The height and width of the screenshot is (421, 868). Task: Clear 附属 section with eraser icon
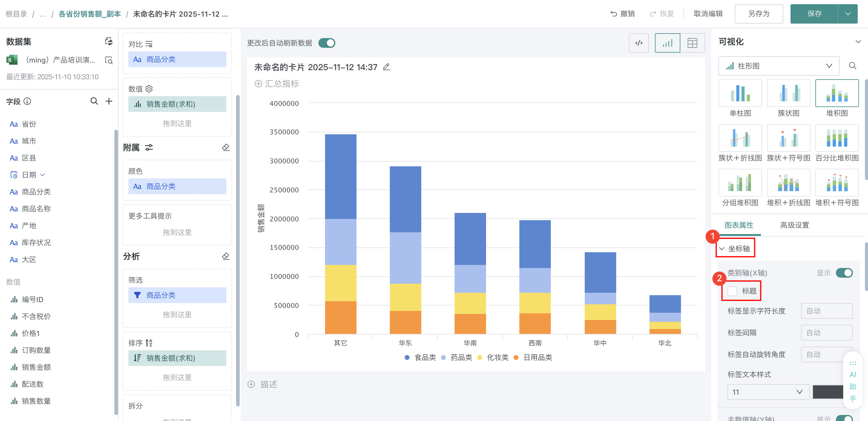225,148
